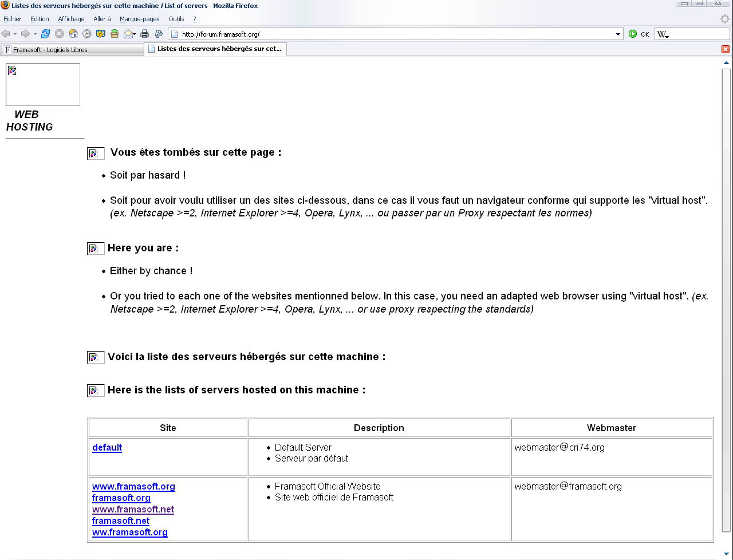Open the Wikipedia search engine selector
The width and height of the screenshot is (733, 560).
coord(663,34)
